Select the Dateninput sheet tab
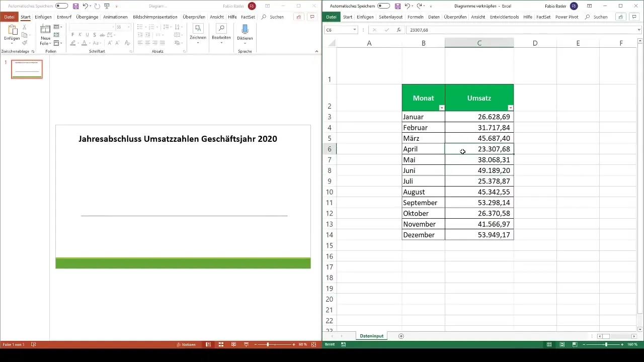 tap(372, 336)
